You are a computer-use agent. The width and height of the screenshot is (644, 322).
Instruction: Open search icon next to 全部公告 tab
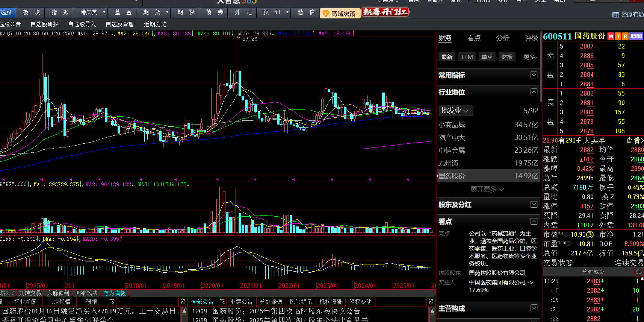tap(222, 302)
